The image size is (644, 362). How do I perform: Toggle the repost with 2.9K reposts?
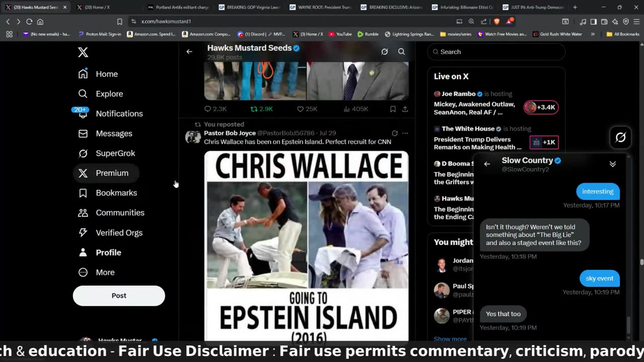pyautogui.click(x=262, y=109)
